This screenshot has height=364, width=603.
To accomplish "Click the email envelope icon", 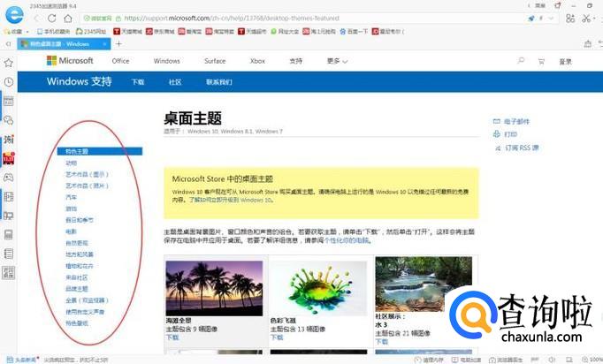I will 497,121.
